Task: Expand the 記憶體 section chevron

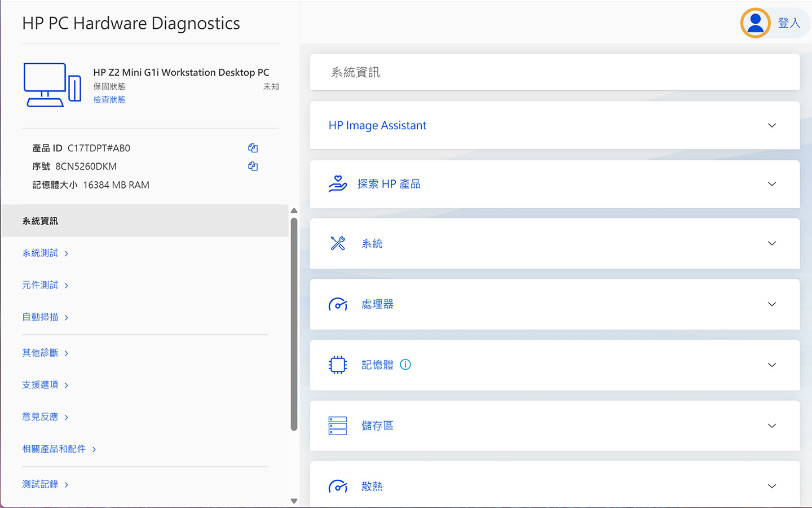Action: click(x=771, y=365)
